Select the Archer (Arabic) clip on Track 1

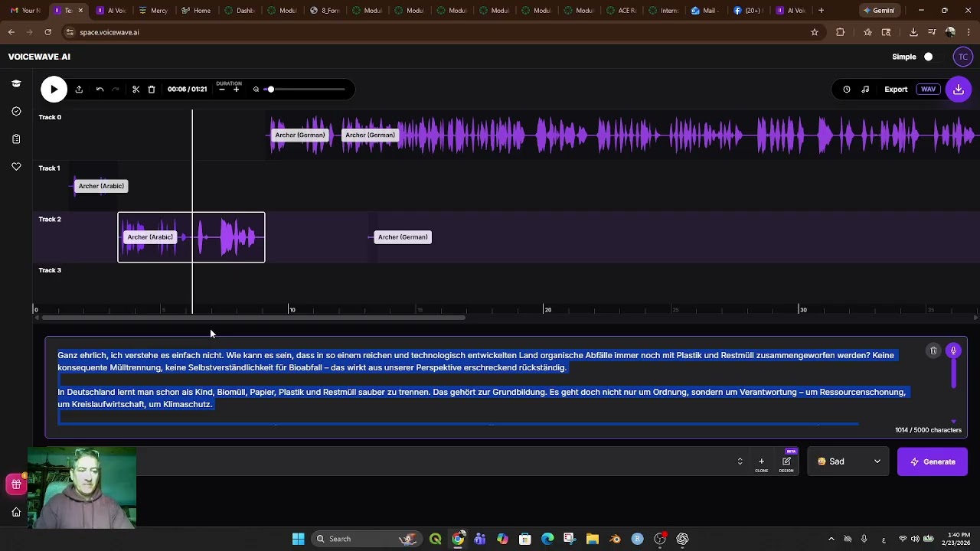pos(101,186)
